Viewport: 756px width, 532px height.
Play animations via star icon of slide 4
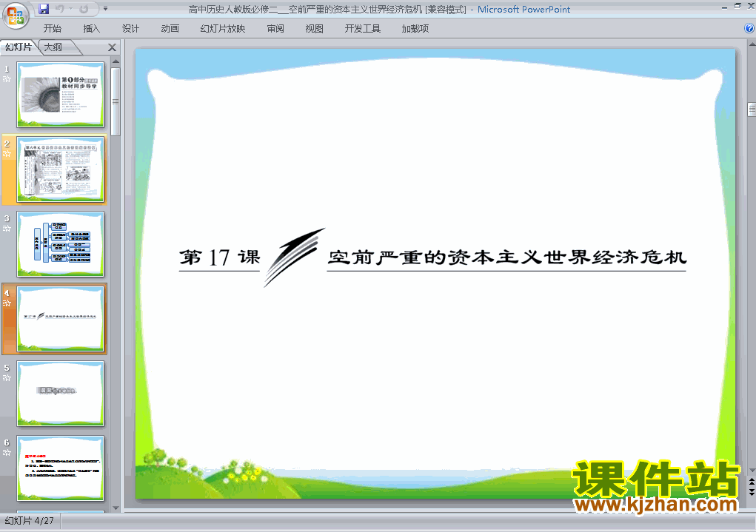[x=7, y=303]
